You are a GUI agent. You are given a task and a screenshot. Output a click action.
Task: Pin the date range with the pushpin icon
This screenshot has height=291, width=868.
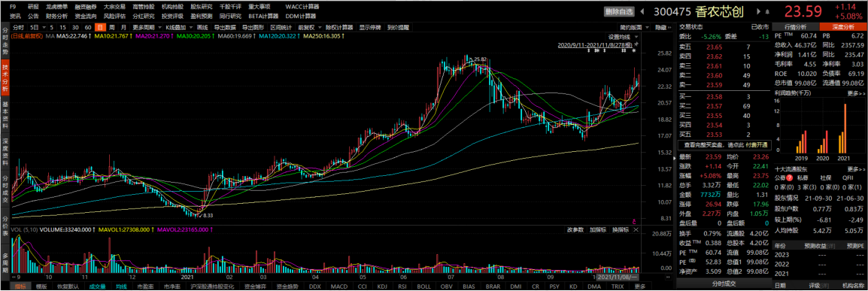click(x=636, y=44)
